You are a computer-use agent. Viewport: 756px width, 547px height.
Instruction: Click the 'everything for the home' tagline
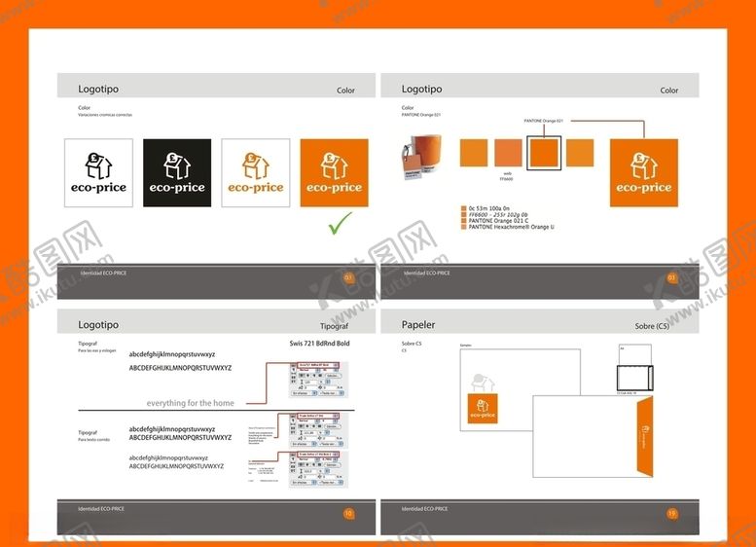coord(191,403)
